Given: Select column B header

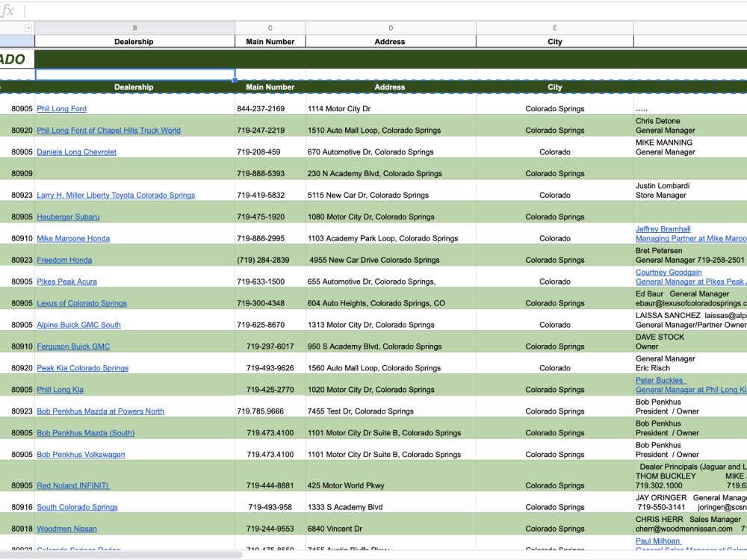Looking at the screenshot, I should coord(134,28).
